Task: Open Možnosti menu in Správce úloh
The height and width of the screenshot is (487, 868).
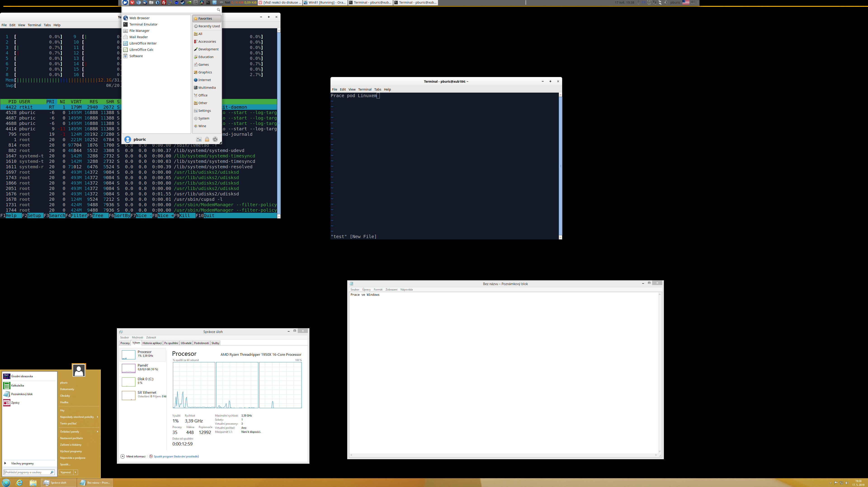Action: coord(137,337)
